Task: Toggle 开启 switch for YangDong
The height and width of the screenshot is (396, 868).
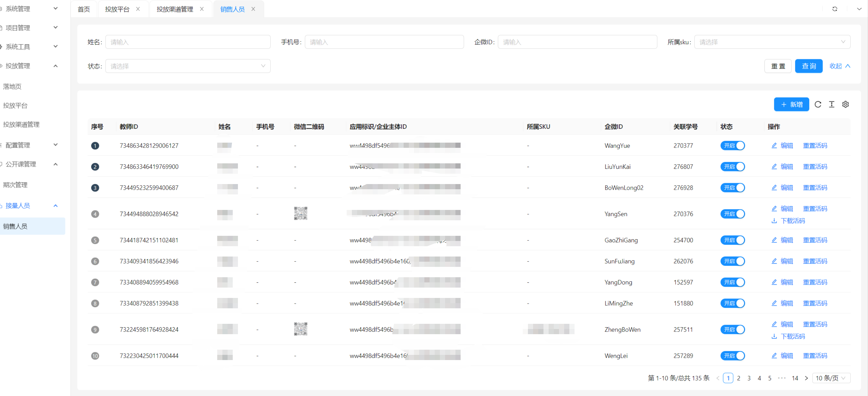Action: 732,282
